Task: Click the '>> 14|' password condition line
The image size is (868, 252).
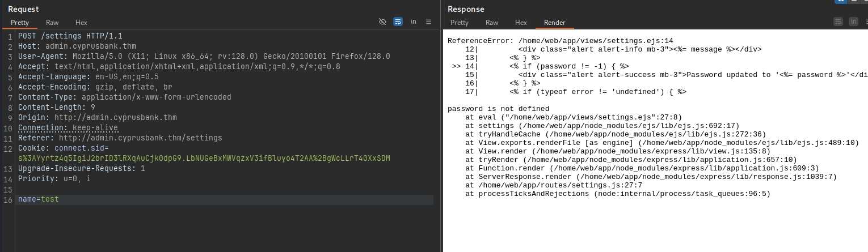Action: [541, 66]
